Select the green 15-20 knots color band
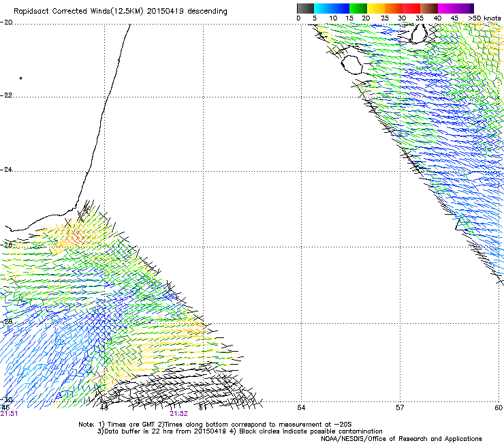504x443 pixels. click(x=358, y=8)
